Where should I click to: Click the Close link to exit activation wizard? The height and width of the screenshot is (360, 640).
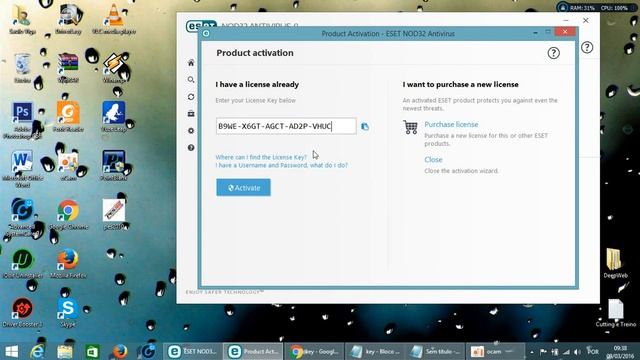pyautogui.click(x=433, y=160)
